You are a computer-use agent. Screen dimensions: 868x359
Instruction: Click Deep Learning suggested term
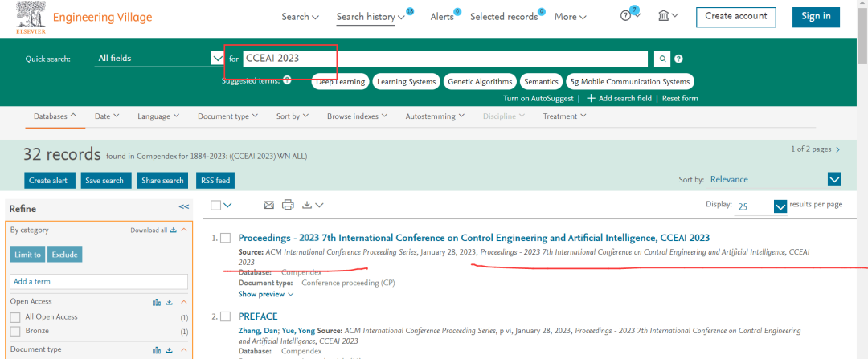point(341,81)
